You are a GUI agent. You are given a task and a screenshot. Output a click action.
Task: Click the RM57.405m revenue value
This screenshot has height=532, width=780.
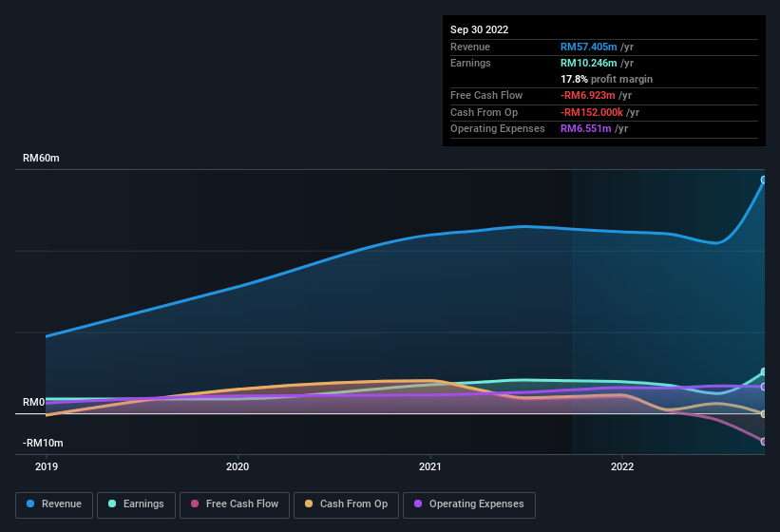click(x=588, y=47)
